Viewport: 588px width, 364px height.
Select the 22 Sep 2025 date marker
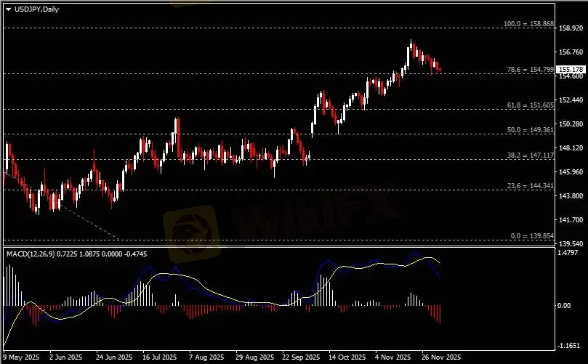click(299, 357)
